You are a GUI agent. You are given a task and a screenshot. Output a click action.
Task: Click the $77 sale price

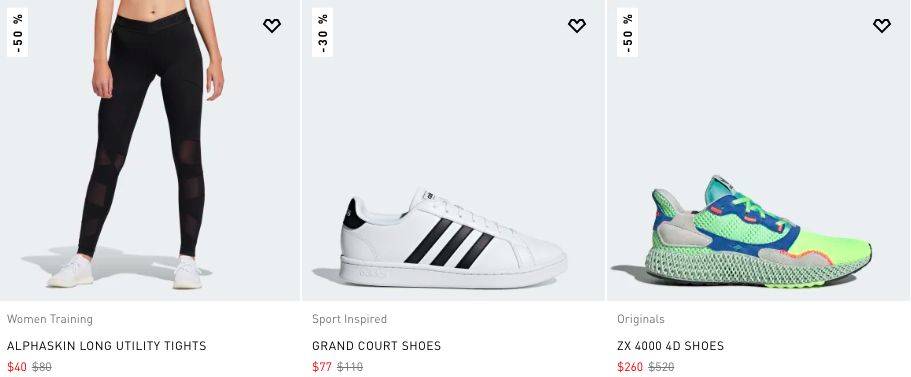pos(322,367)
